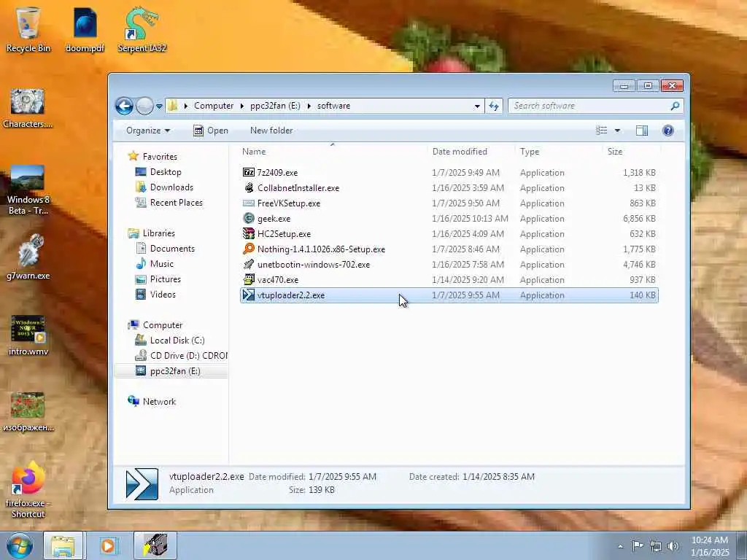Open Recent Places in navigation pane
Viewport: 747px width, 560px height.
pos(177,203)
